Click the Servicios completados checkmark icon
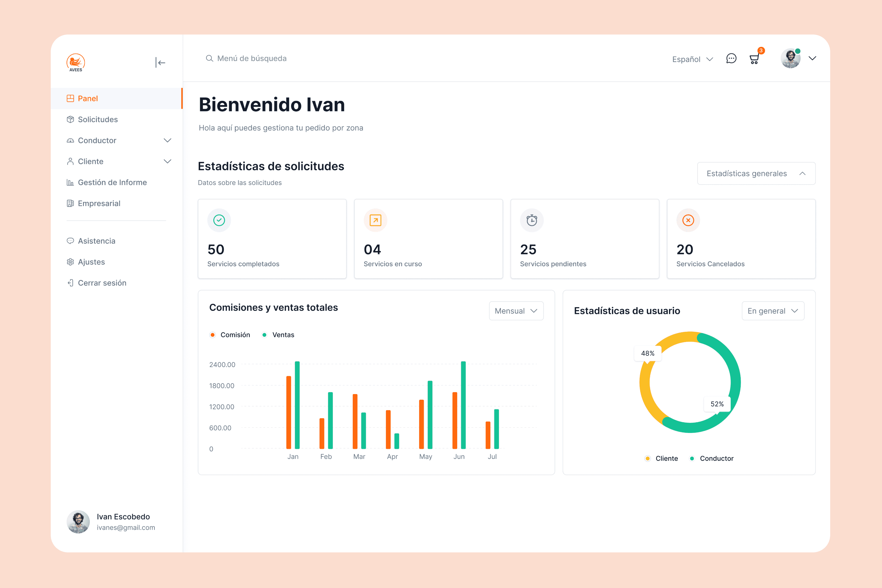 [x=219, y=220]
